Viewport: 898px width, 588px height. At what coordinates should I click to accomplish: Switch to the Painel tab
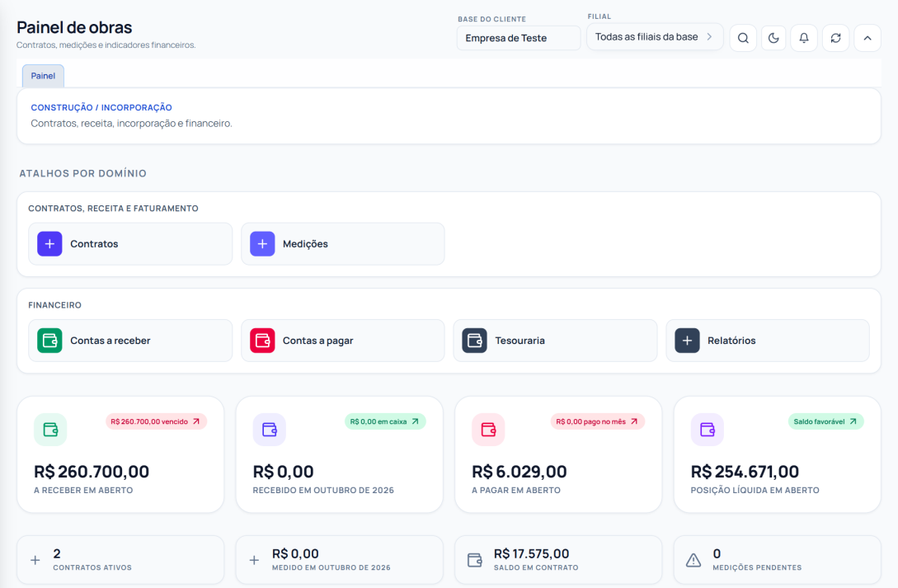click(x=43, y=76)
